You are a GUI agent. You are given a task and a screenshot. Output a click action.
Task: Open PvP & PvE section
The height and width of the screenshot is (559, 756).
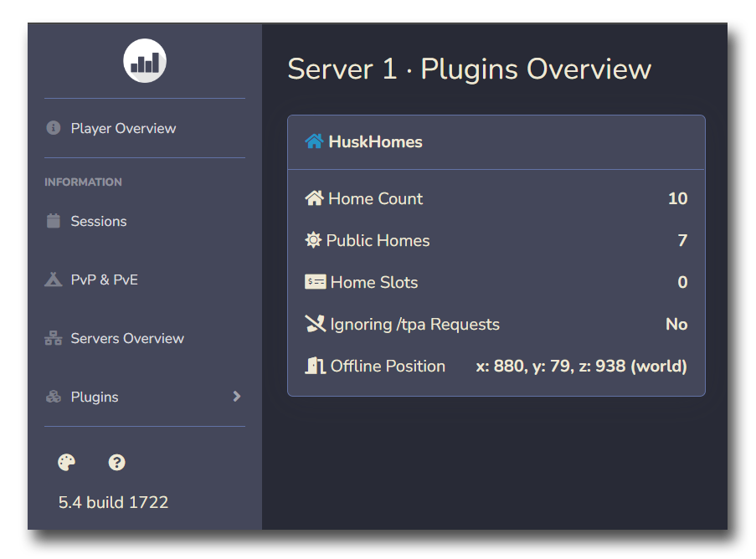point(104,279)
